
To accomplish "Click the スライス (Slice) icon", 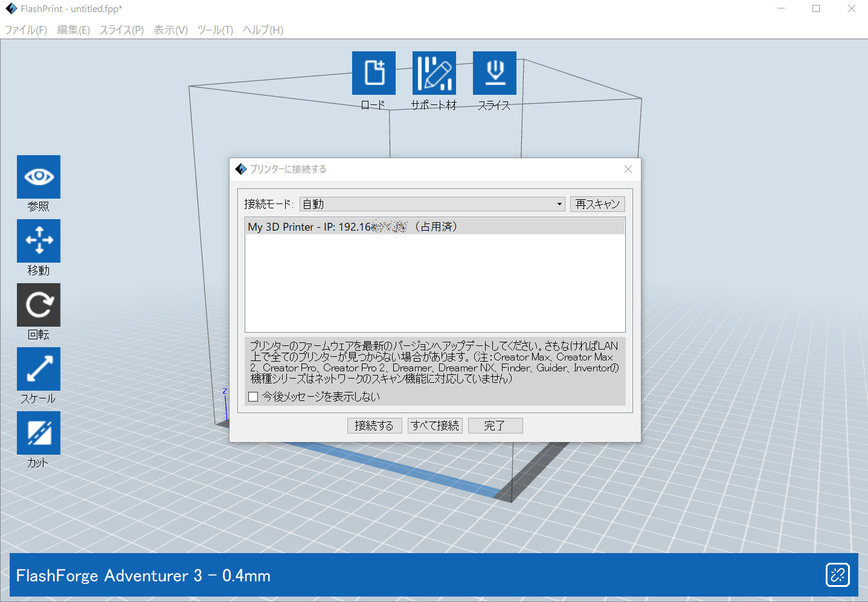I will pos(495,73).
